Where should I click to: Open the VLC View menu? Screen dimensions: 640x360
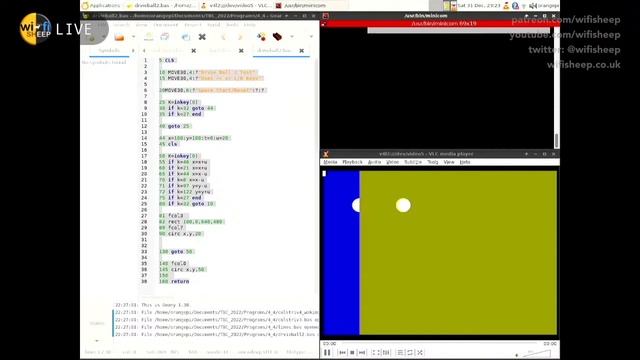tap(449, 162)
